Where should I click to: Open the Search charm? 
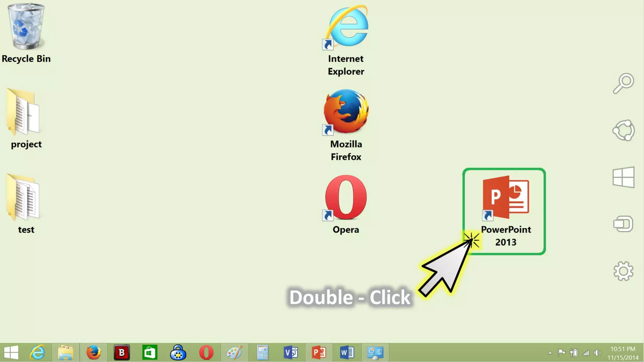click(x=623, y=84)
